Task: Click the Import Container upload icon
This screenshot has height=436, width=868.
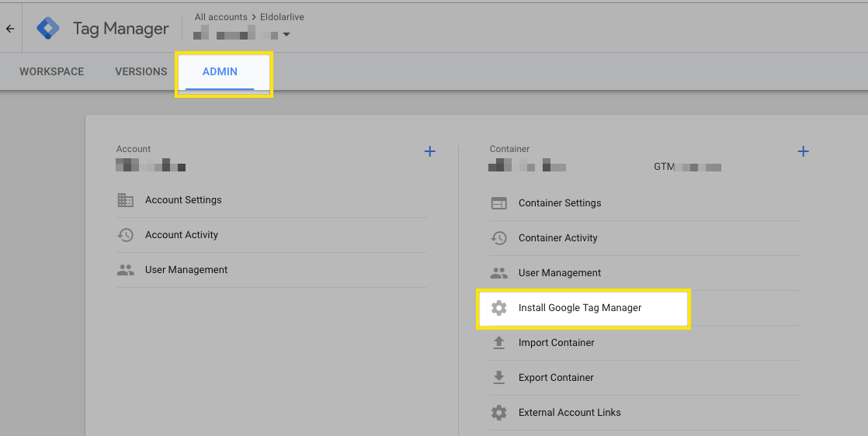Action: coord(498,343)
